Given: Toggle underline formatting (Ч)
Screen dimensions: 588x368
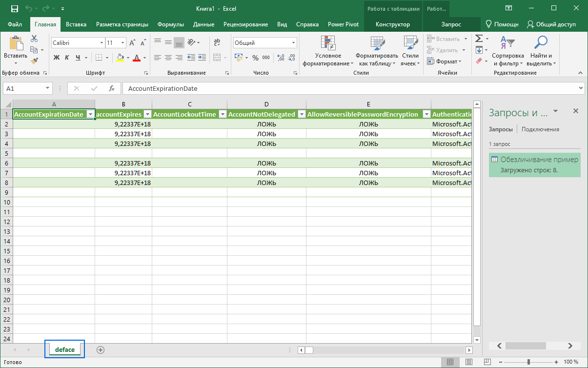Looking at the screenshot, I should (x=78, y=58).
